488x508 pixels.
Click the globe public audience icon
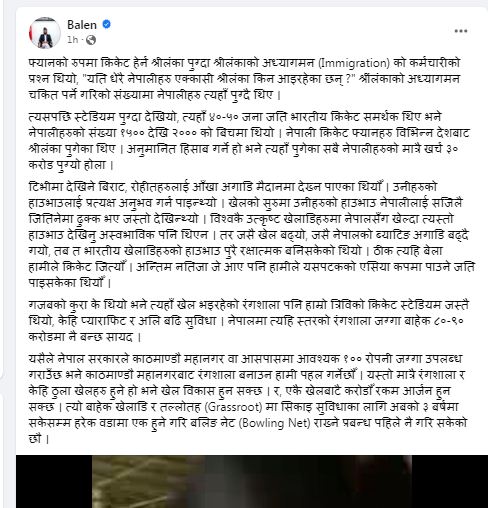[x=91, y=40]
